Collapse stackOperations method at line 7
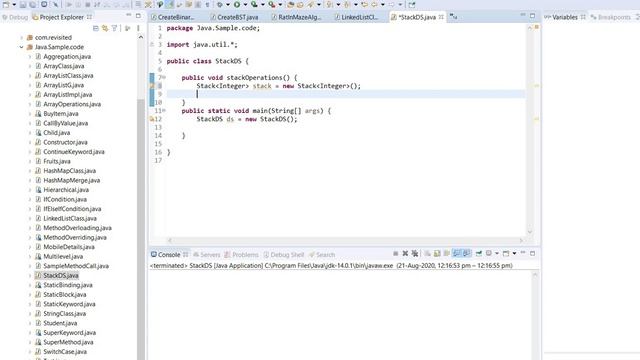Viewport: 640px width, 360px height. (x=164, y=77)
